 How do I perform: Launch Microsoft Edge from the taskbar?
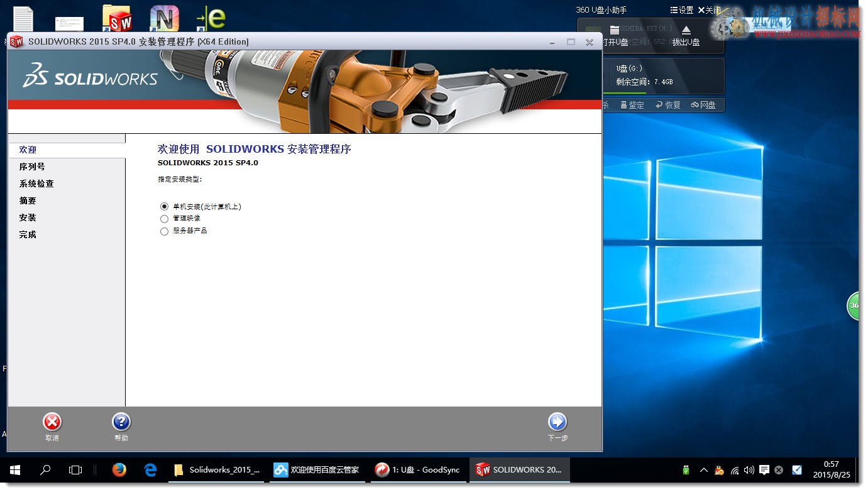coord(150,470)
